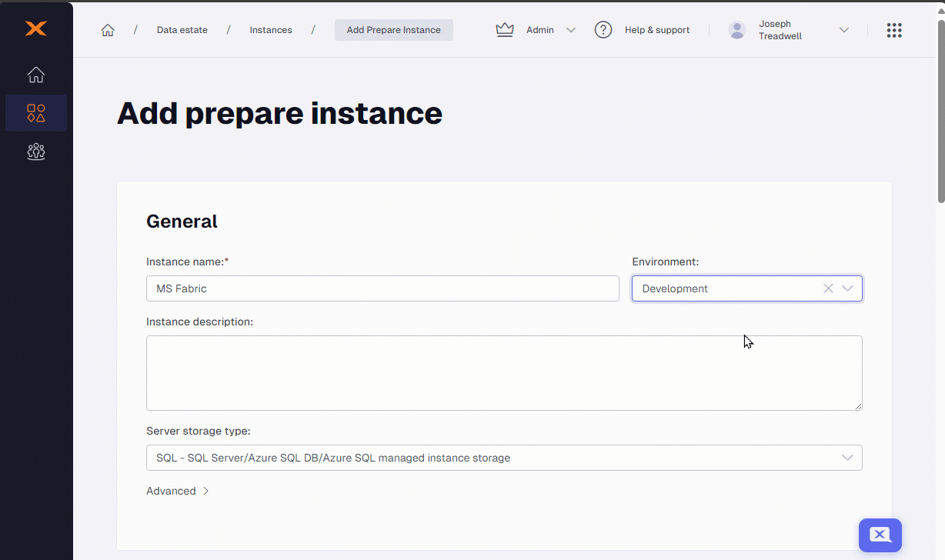Viewport: 945px width, 560px height.
Task: Click the orange X logo in sidebar
Action: click(36, 29)
